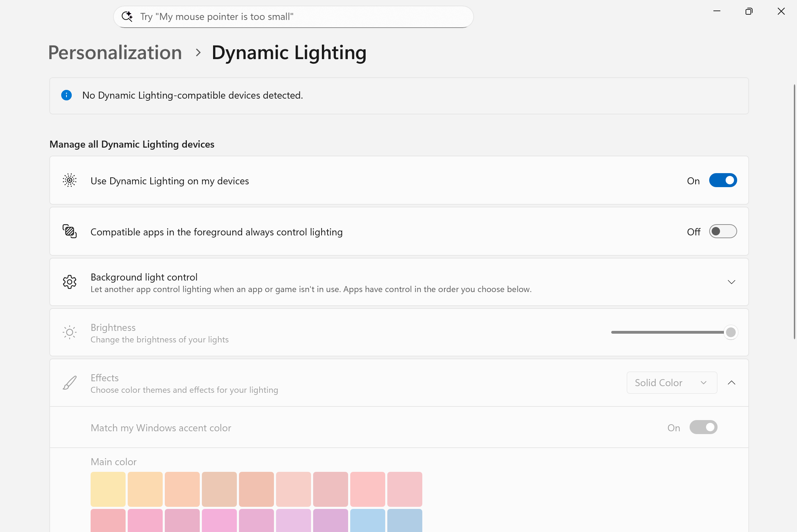
Task: Click the Dynamic Lighting sun icon
Action: (70, 180)
